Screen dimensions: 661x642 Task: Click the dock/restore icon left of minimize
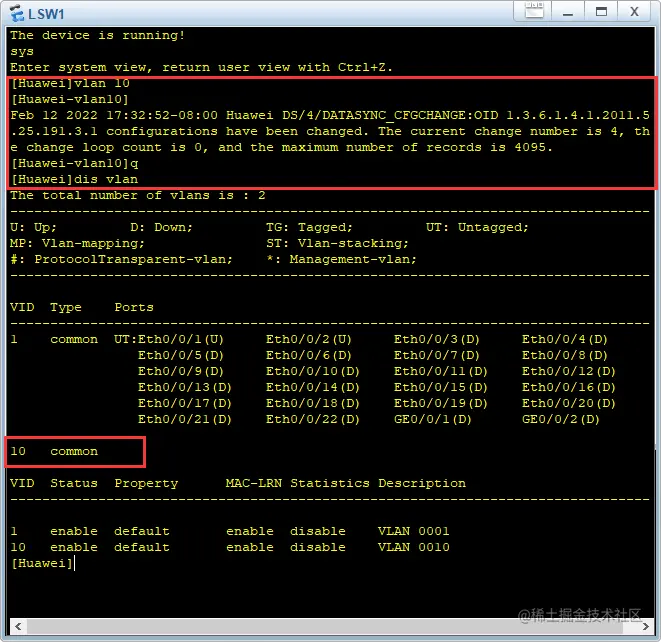point(534,10)
